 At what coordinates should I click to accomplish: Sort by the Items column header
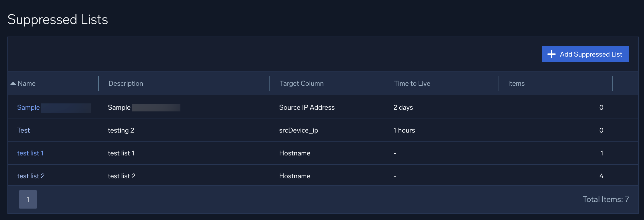(516, 83)
